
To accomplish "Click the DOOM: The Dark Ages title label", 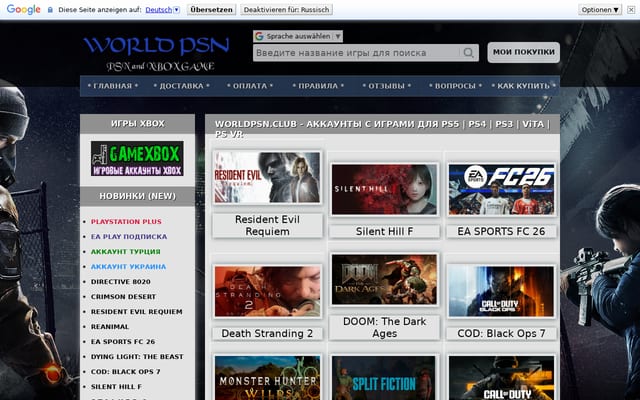I will click(x=384, y=327).
